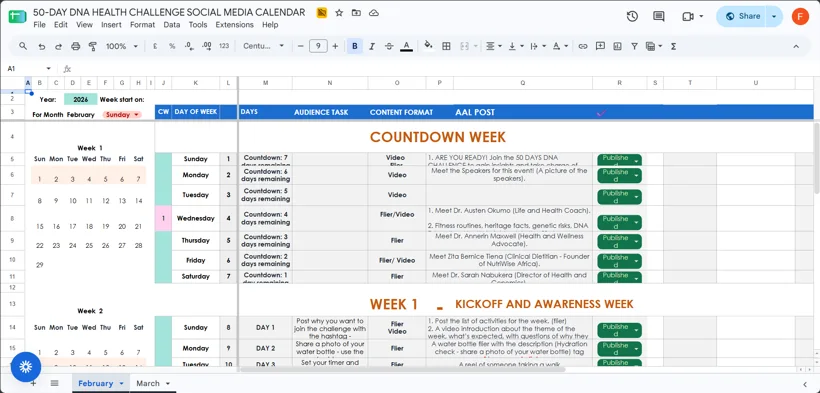Open the text color picker
Screen dimensions: 820x393
point(406,46)
